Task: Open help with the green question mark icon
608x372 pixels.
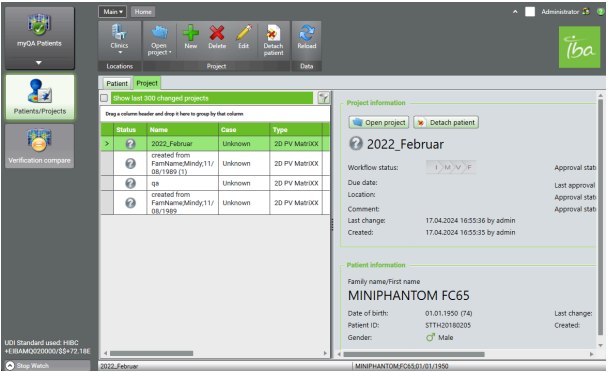Action: tap(601, 12)
